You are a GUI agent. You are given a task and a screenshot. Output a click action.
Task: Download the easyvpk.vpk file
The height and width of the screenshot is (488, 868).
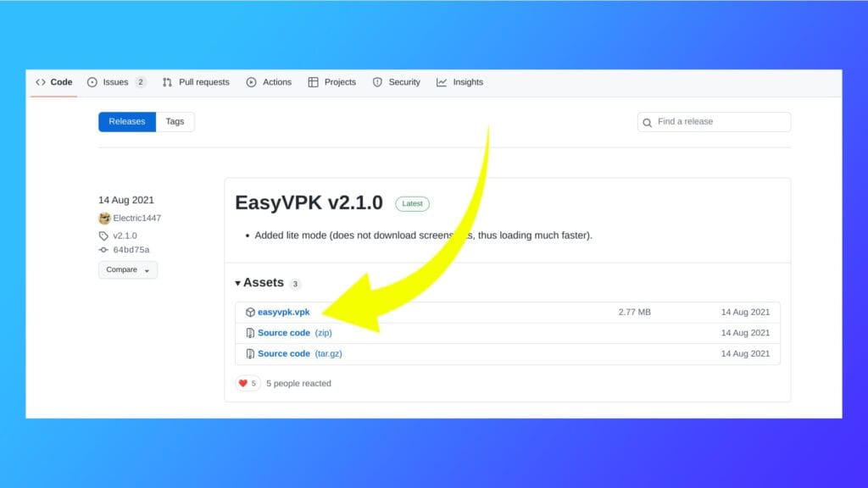tap(283, 313)
